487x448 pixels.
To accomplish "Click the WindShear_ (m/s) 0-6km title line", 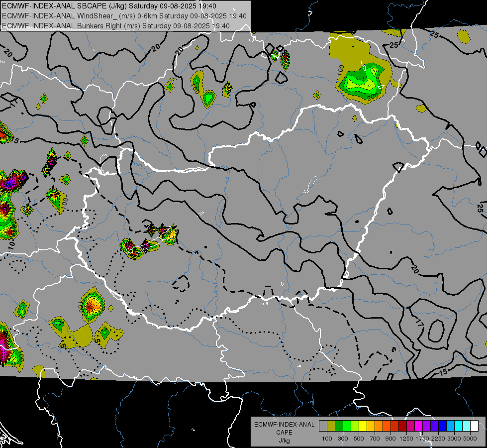I will [124, 16].
